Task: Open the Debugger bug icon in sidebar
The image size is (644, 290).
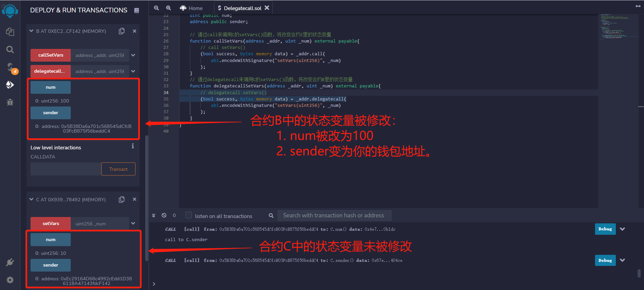Action: [10, 102]
